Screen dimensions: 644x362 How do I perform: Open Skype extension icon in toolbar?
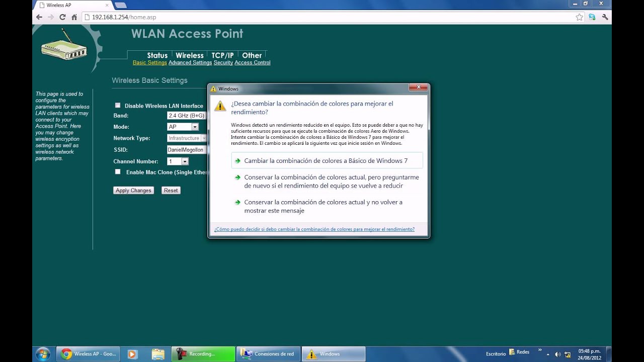pos(592,17)
